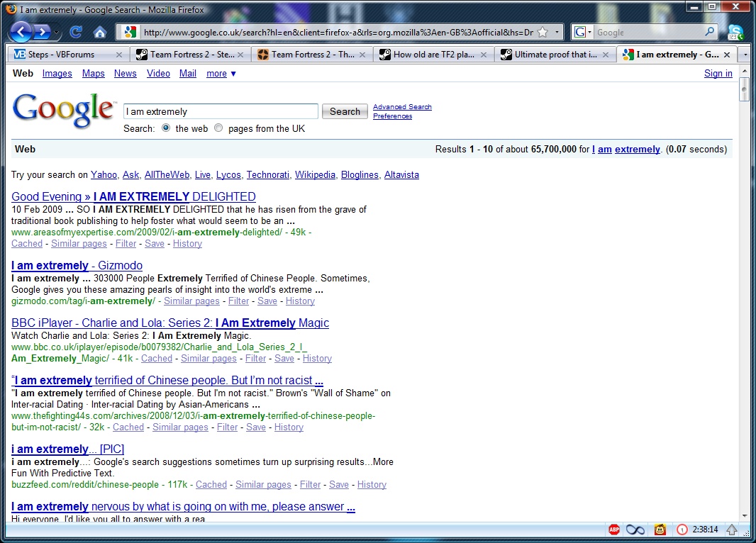Select the 'the web' radio button
The height and width of the screenshot is (543, 756).
[x=166, y=128]
